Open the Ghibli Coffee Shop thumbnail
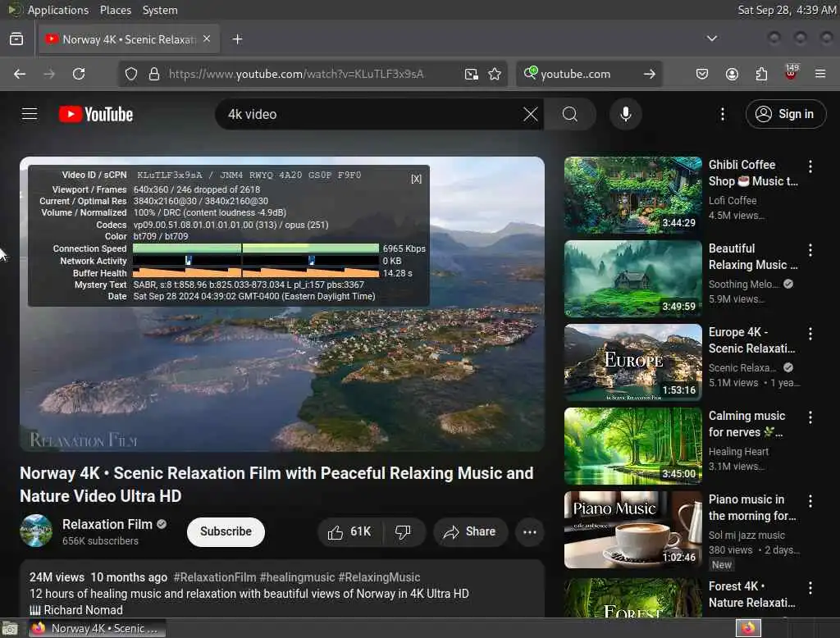The width and height of the screenshot is (840, 638). pos(632,195)
